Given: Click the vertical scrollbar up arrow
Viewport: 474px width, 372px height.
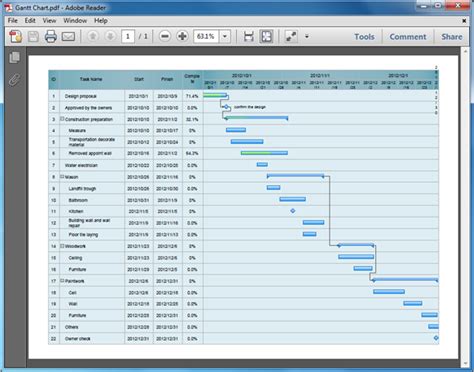Looking at the screenshot, I should point(465,51).
